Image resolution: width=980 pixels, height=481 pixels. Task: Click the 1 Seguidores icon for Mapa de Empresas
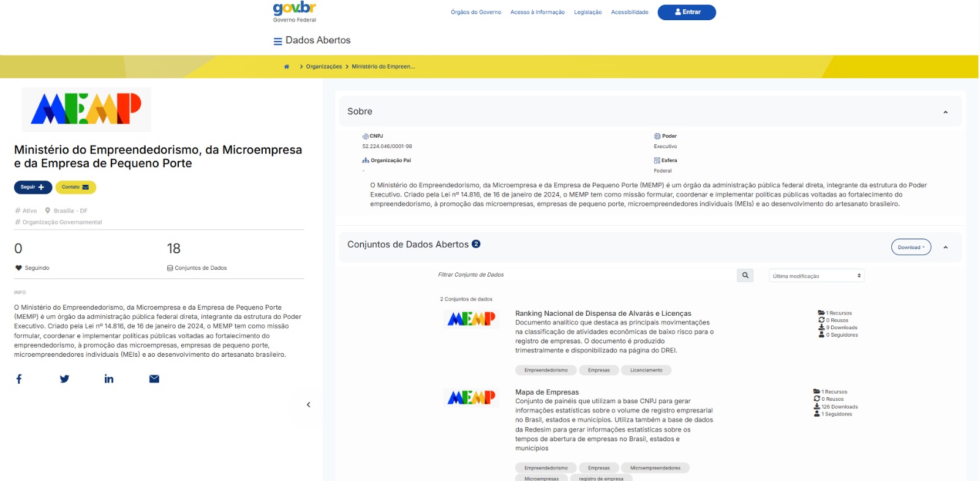[816, 414]
